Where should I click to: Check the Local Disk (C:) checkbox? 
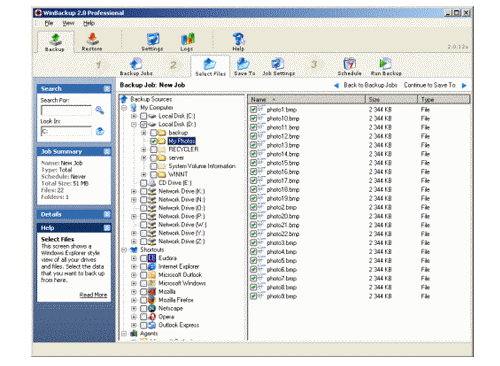click(x=143, y=116)
